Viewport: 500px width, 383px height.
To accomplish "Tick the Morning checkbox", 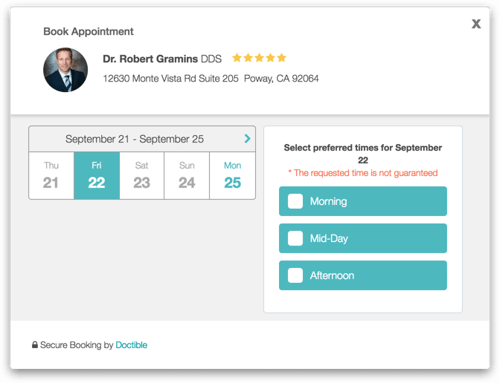I will point(295,201).
